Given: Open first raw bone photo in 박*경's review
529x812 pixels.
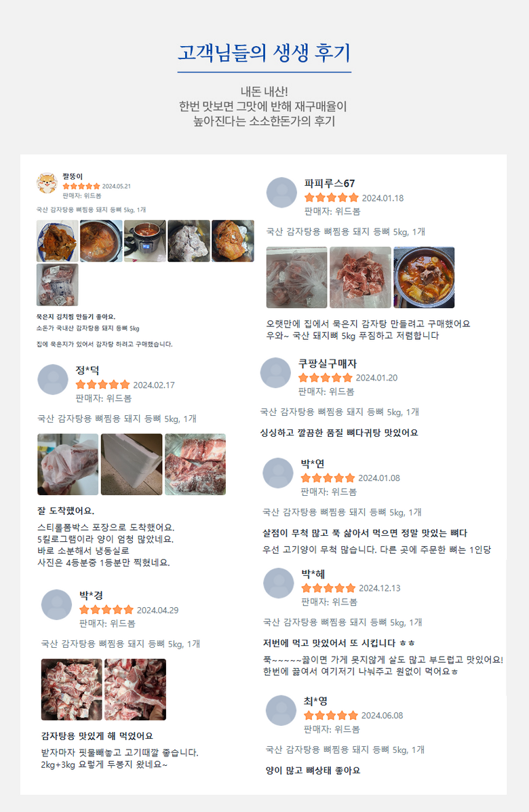Looking at the screenshot, I should click(x=72, y=689).
